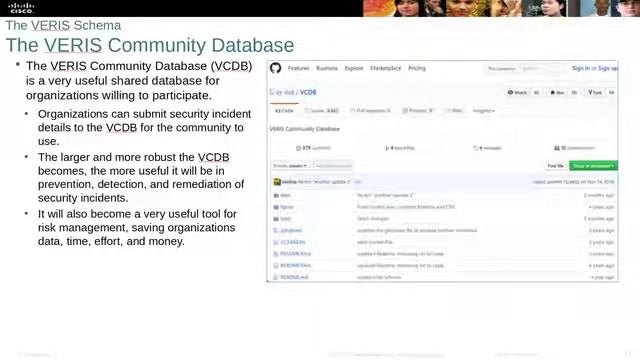Click the Star button
Viewport: 640px width, 360px height.
click(x=557, y=93)
